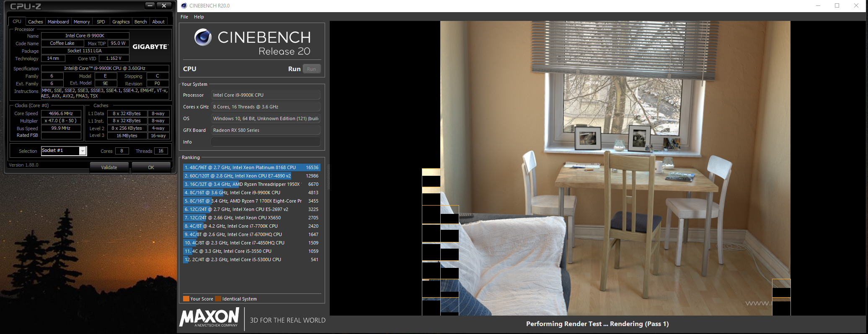Screen dimensions: 868x334
Task: Open the Bench tab in CPU-Z
Action: (x=141, y=22)
